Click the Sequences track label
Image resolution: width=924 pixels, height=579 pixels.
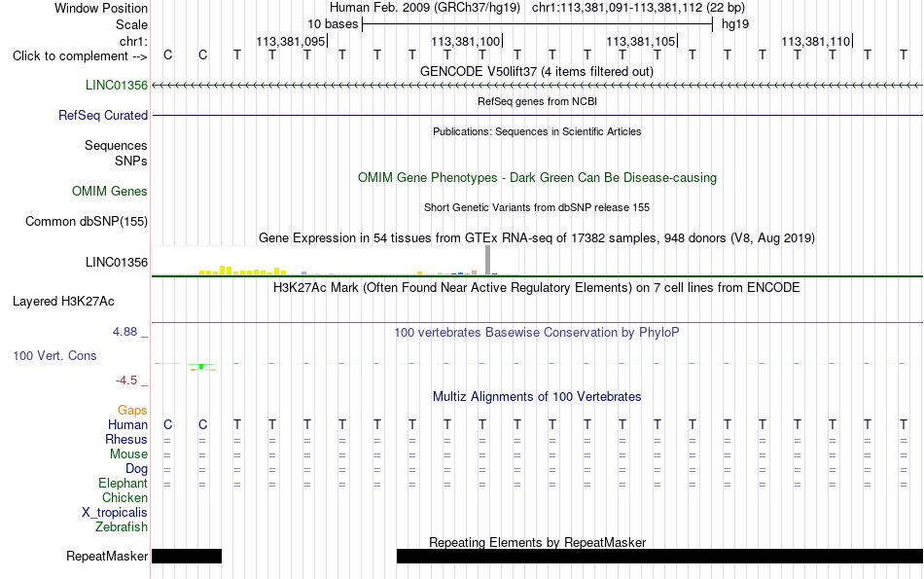coord(116,146)
